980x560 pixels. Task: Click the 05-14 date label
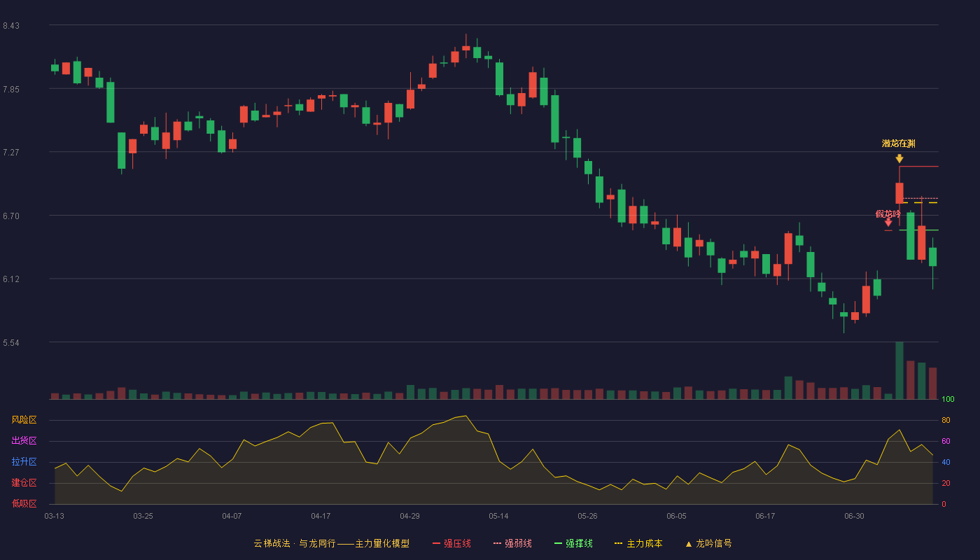tap(498, 516)
